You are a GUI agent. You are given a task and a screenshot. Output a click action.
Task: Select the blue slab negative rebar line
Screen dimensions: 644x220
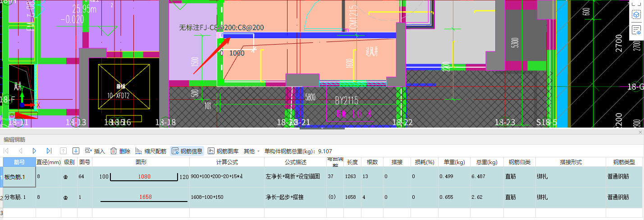[310, 35]
